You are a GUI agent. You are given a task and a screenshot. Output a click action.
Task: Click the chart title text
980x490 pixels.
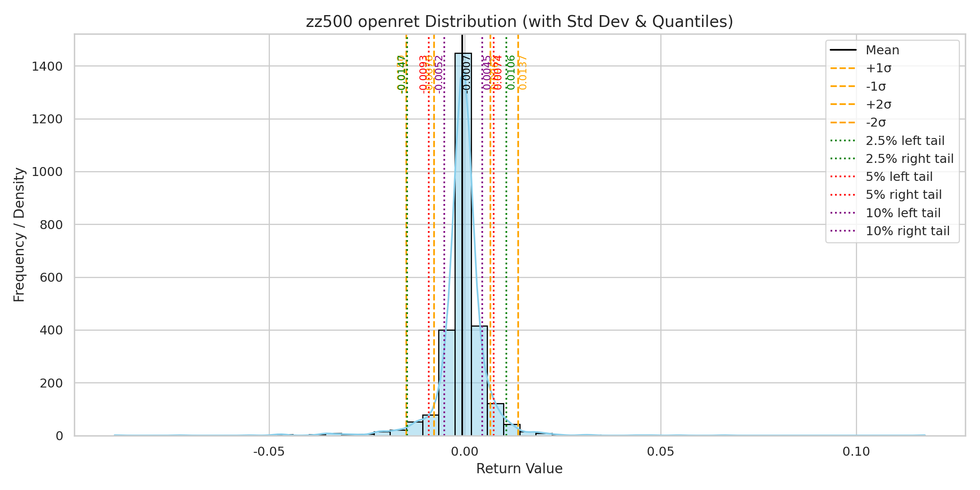point(519,22)
